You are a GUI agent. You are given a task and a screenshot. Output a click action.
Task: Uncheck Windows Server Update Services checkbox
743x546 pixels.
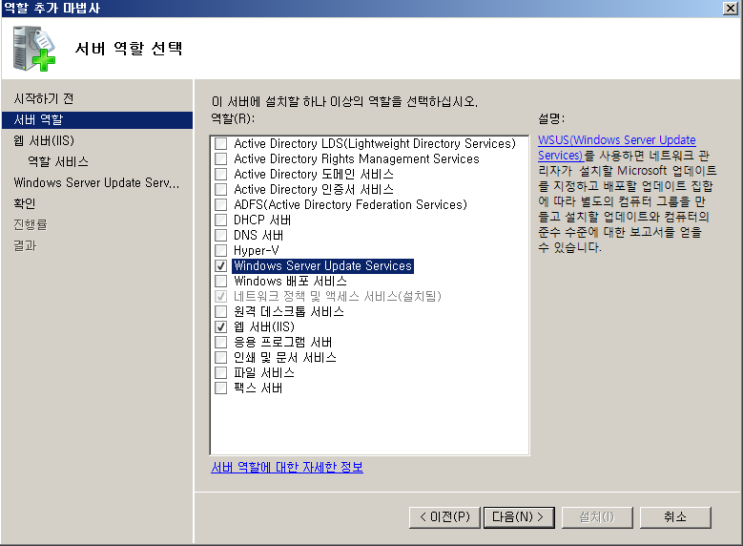(x=221, y=265)
